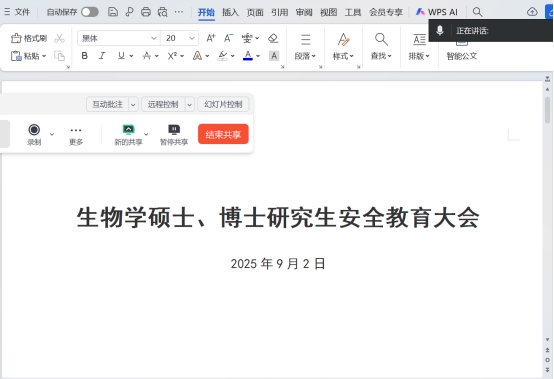Start a 新的共享
The height and width of the screenshot is (379, 554).
pyautogui.click(x=128, y=135)
